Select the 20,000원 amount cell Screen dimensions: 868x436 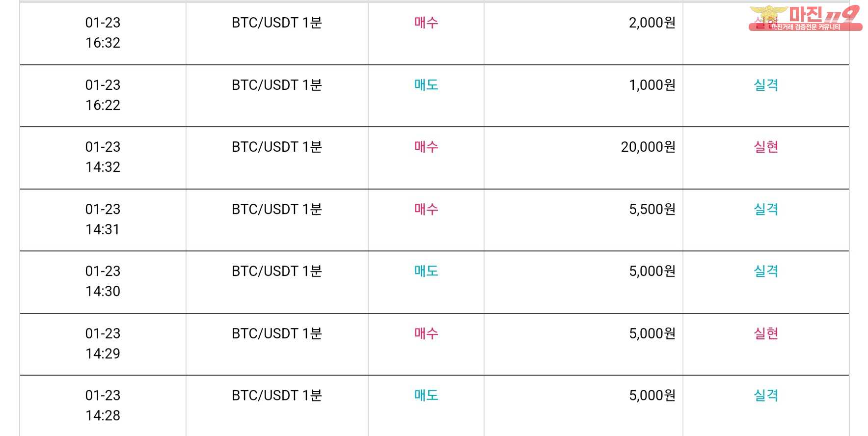click(648, 147)
